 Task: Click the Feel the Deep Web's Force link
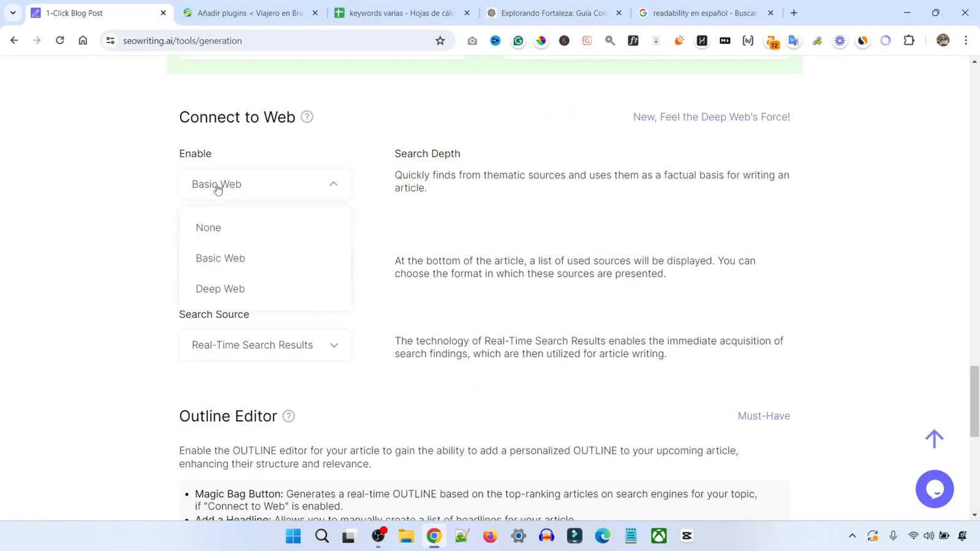click(x=711, y=116)
